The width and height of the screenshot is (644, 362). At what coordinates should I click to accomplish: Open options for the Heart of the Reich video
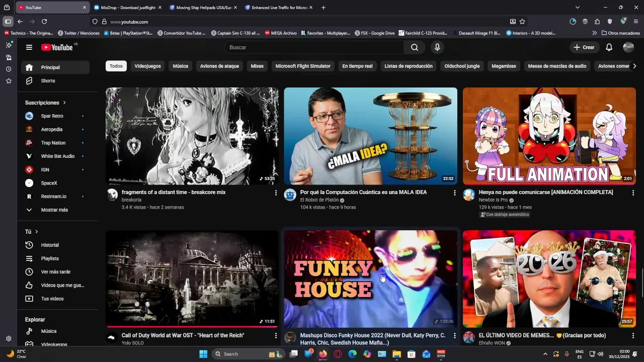[276, 335]
